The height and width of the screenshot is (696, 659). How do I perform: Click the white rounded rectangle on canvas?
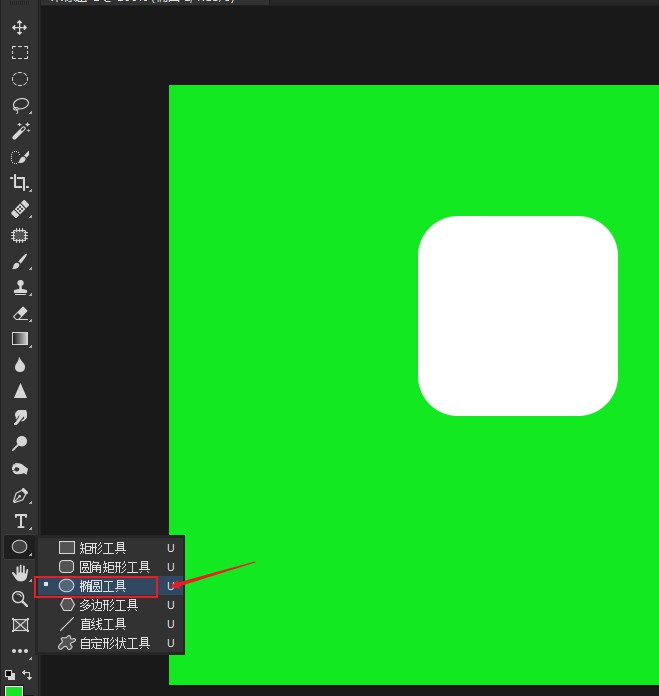[x=517, y=315]
